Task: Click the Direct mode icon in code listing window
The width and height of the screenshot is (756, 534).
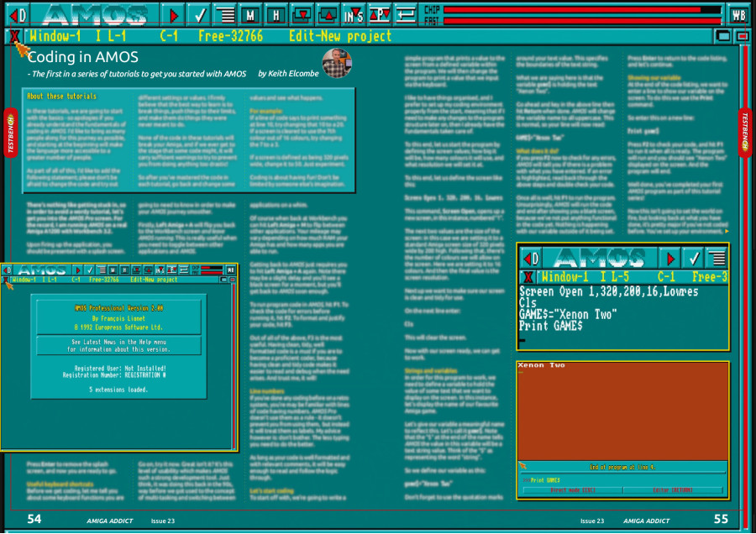Action: 532,259
